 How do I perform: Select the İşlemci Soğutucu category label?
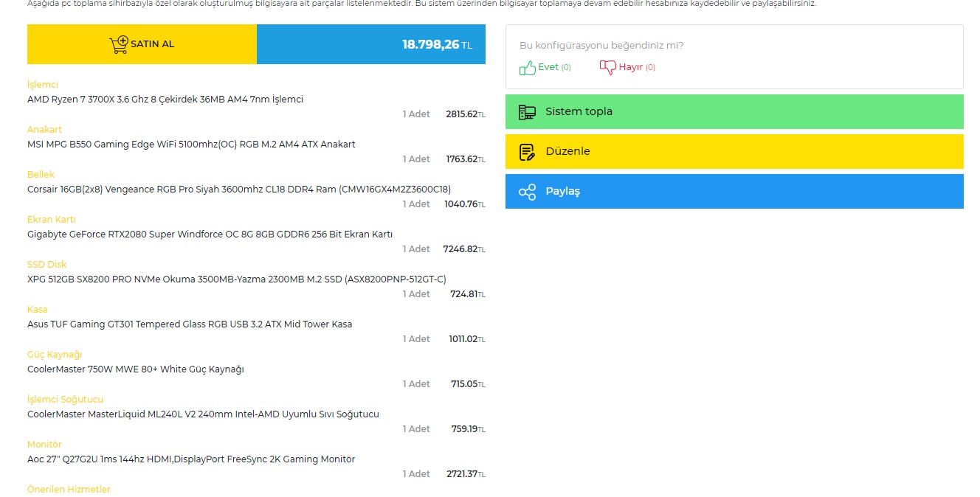tap(66, 400)
